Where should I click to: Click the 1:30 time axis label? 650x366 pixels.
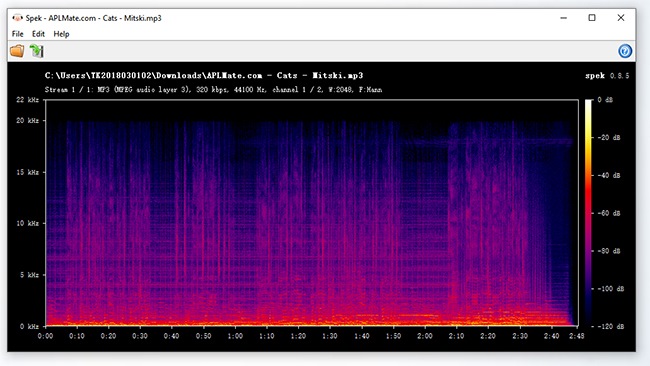pos(330,336)
